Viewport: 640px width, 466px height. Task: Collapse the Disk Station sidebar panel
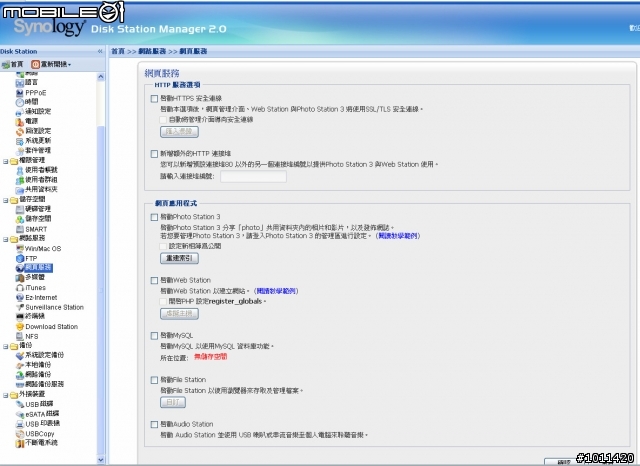pyautogui.click(x=100, y=51)
